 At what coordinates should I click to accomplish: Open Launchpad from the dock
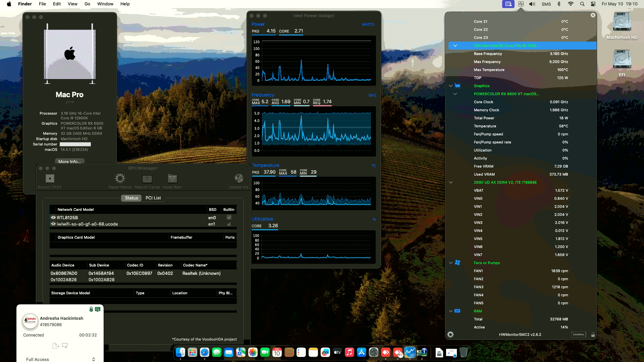[193, 352]
